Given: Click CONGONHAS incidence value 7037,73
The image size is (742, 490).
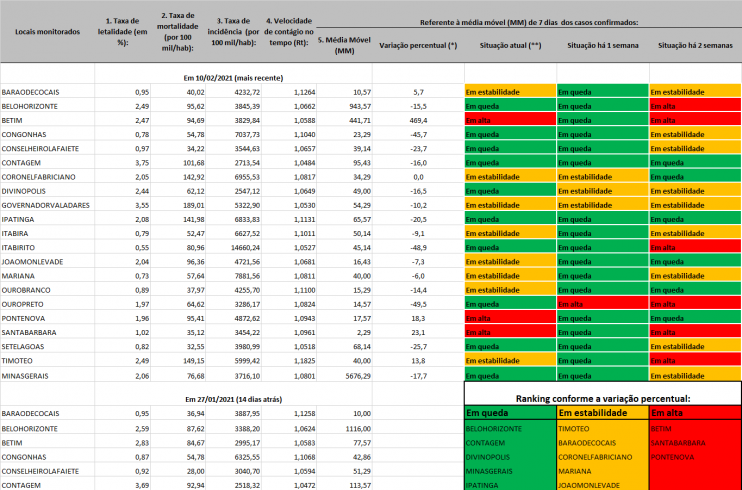Looking at the screenshot, I should 247,134.
